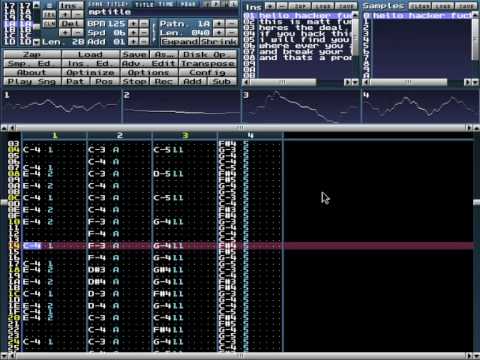The image size is (480, 360).
Task: Start playback with Play Sng
Action: 32,81
